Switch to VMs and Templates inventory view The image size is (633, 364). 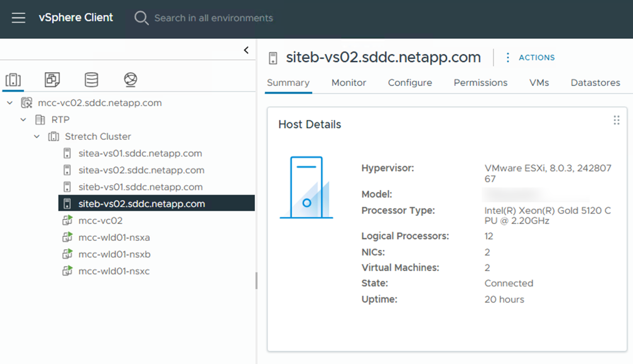[x=52, y=80]
